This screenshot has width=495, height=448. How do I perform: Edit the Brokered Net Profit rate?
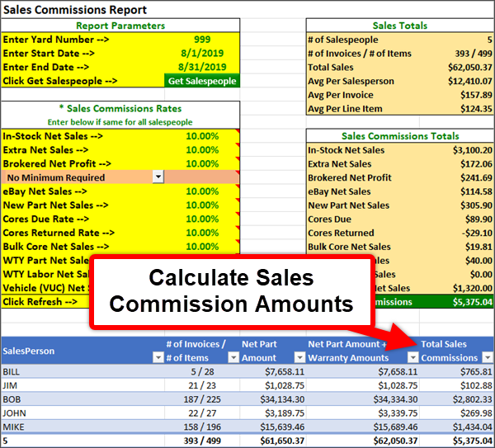202,164
